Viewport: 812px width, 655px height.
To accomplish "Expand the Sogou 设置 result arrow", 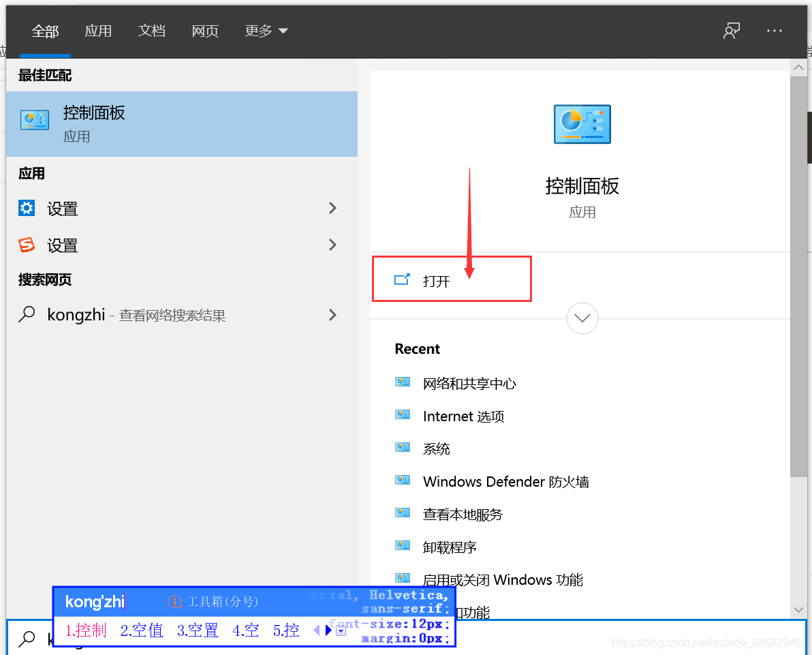I will 332,245.
